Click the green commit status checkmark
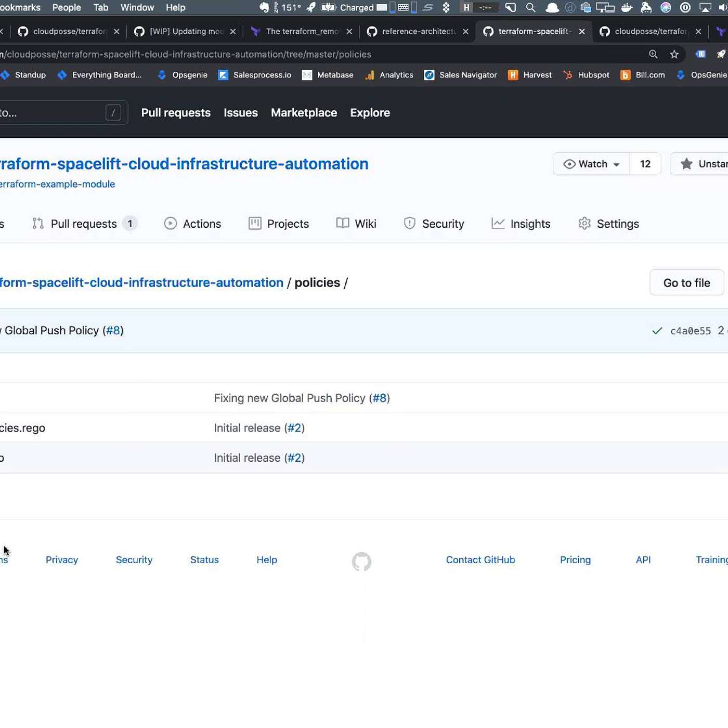This screenshot has height=728, width=728. [657, 331]
